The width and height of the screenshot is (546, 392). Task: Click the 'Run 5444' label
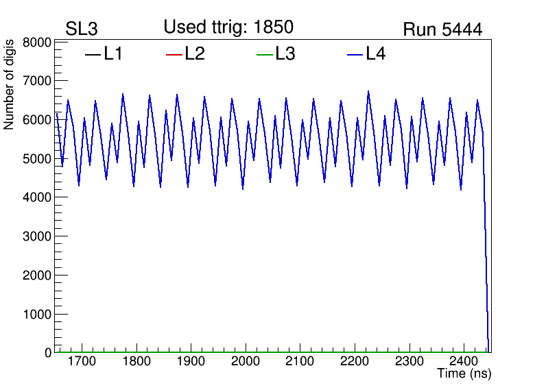tap(442, 29)
